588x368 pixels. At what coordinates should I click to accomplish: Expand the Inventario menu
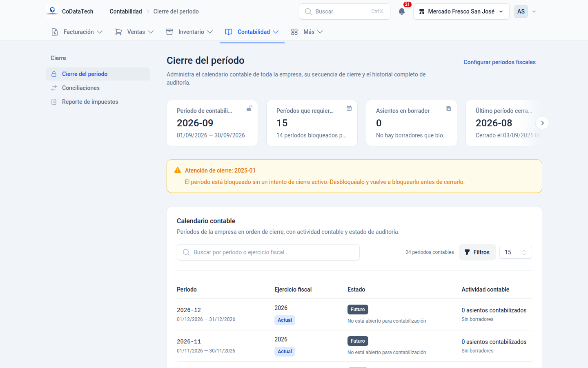coord(189,32)
